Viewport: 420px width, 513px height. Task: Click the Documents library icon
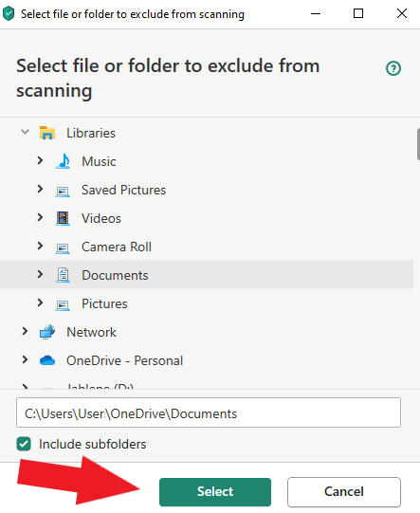pyautogui.click(x=63, y=275)
